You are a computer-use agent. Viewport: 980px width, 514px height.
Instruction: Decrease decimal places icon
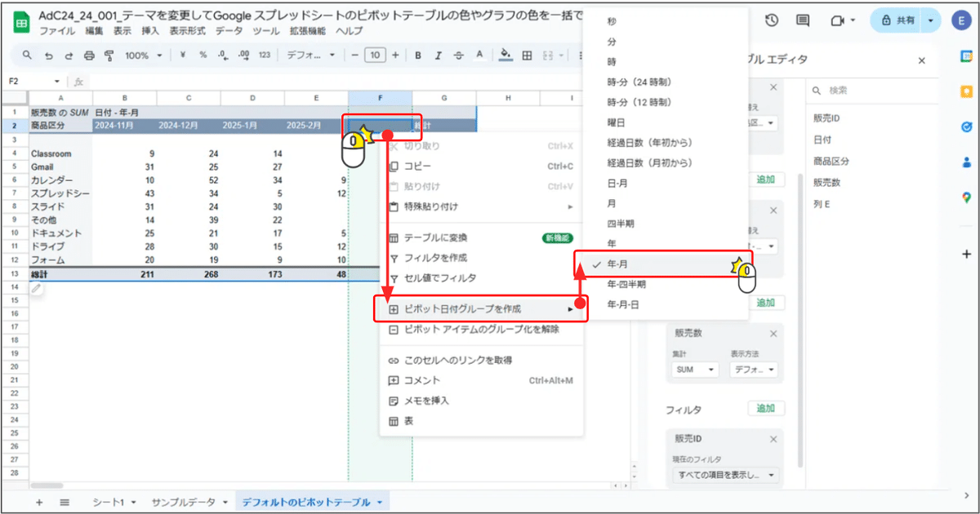(223, 55)
